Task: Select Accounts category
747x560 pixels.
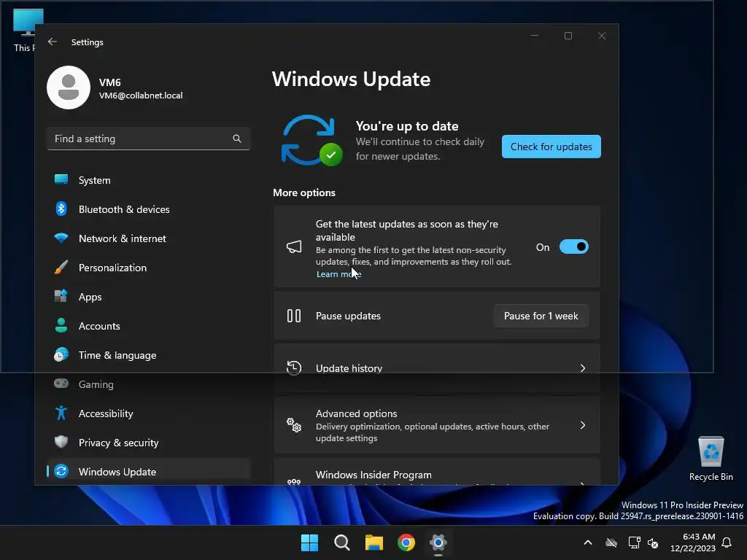Action: pyautogui.click(x=149, y=326)
